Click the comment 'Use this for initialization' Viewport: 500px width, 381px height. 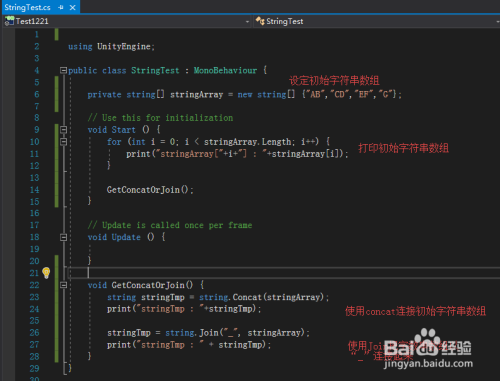[x=160, y=118]
